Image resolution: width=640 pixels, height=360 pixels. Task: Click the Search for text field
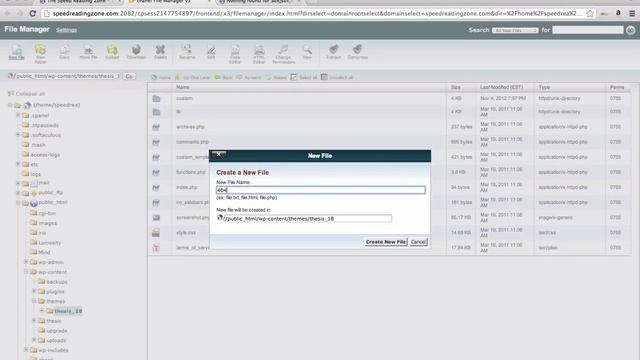588,30
